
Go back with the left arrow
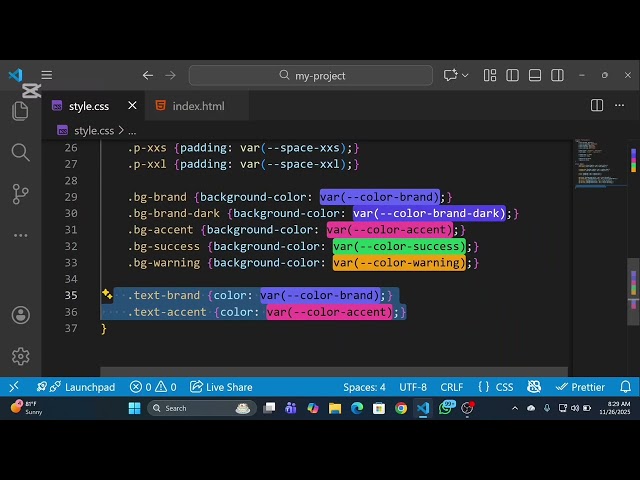(148, 76)
